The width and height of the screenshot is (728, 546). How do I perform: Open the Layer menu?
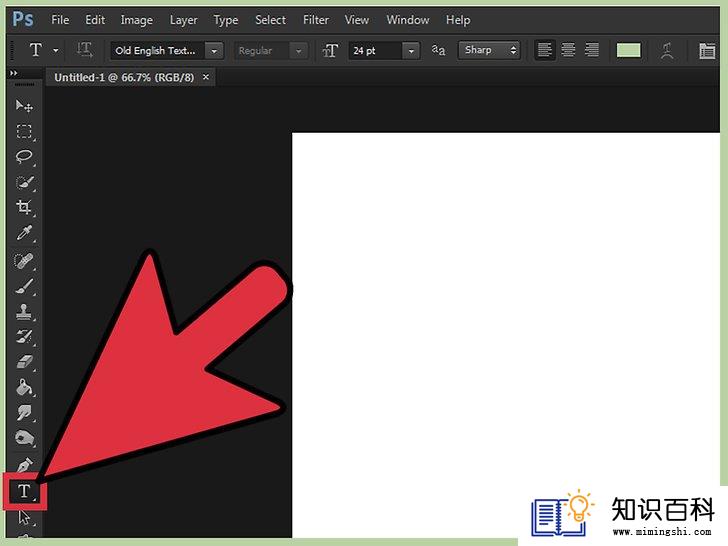pos(183,20)
